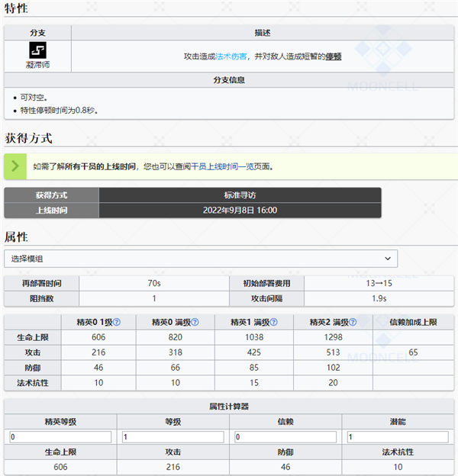Click the 属性计算器 header
Screen dimensions: 458x476
coord(229,407)
